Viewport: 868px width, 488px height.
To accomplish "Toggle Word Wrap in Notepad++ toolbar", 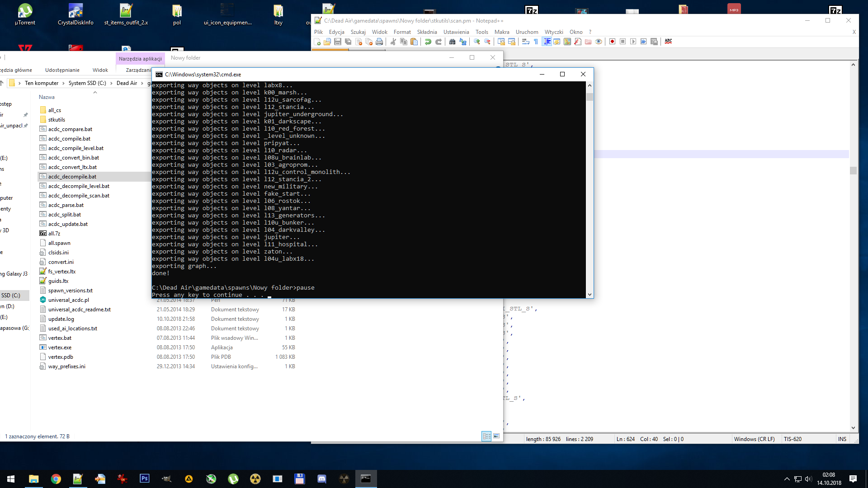I will coord(525,42).
